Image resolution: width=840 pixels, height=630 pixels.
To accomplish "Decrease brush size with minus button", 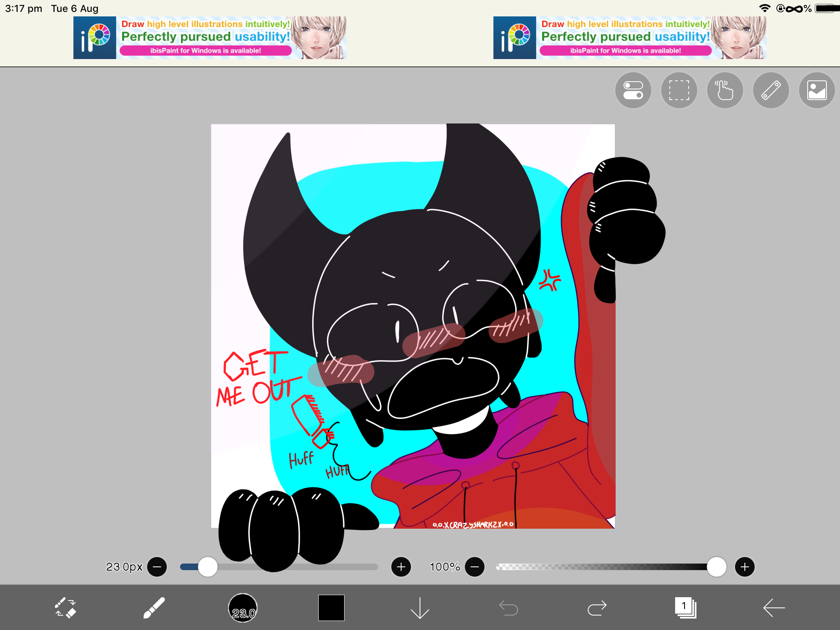I will click(157, 567).
